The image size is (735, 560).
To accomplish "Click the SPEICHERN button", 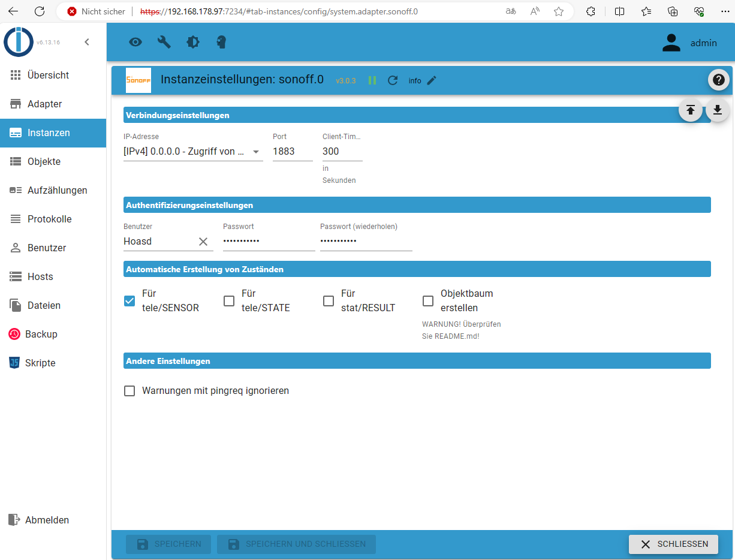I will tap(168, 544).
